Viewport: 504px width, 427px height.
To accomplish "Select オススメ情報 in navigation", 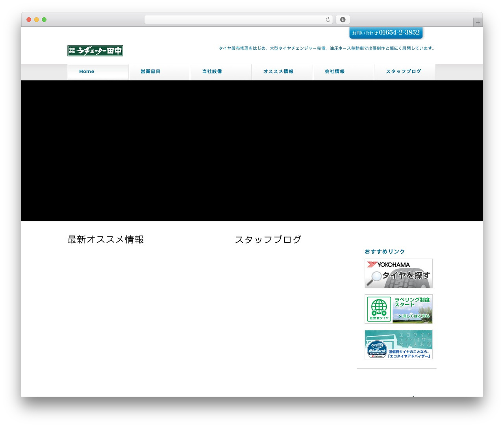I will coord(282,72).
